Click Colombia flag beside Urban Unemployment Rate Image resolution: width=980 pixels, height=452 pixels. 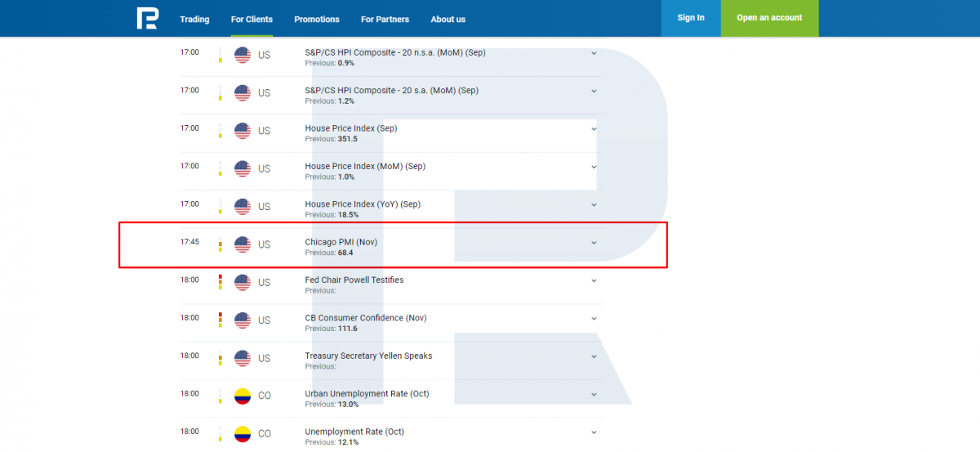(x=243, y=396)
